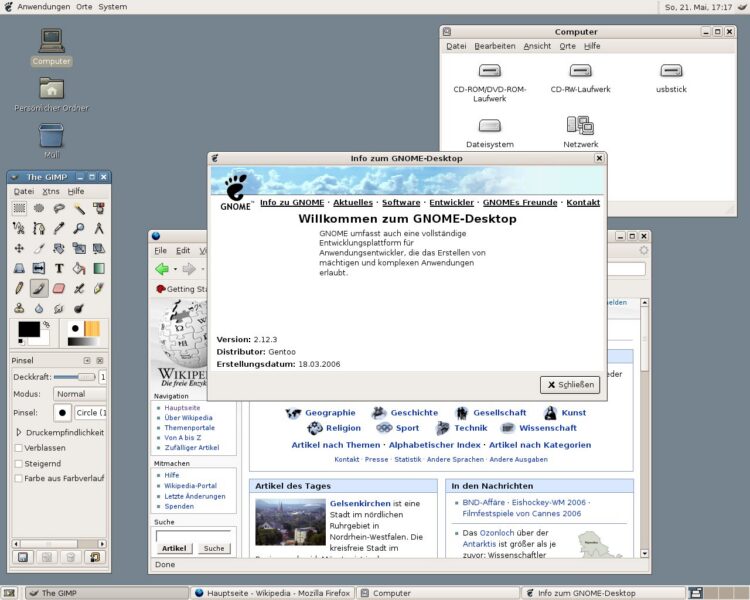This screenshot has width=750, height=600.
Task: Select the Zoom magnifier tool
Action: [79, 228]
